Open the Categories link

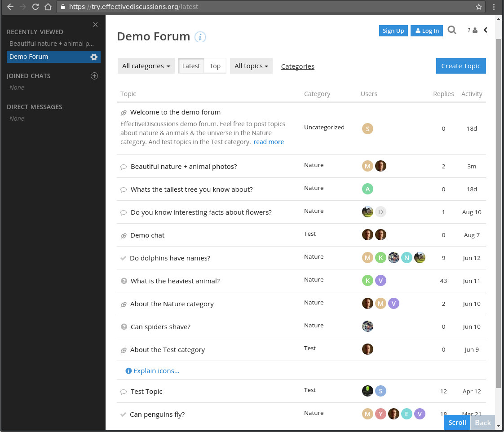point(298,66)
